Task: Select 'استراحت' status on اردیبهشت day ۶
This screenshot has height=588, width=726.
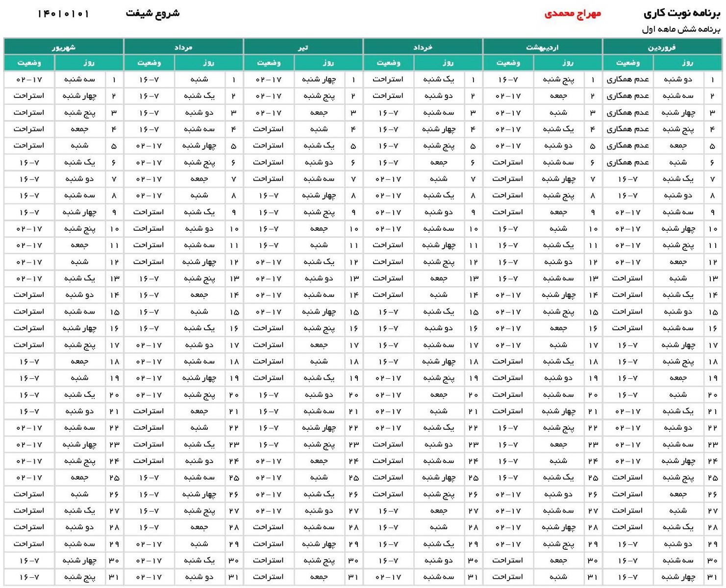Action: point(508,162)
